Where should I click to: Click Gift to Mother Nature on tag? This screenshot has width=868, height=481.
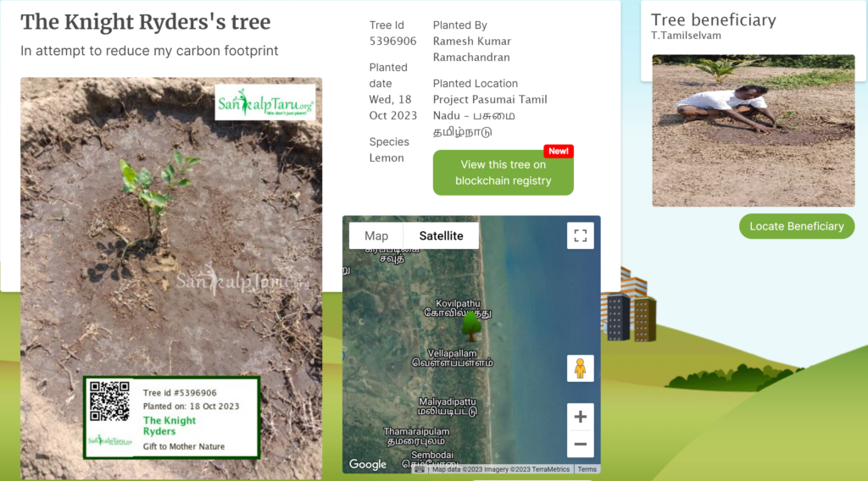184,447
